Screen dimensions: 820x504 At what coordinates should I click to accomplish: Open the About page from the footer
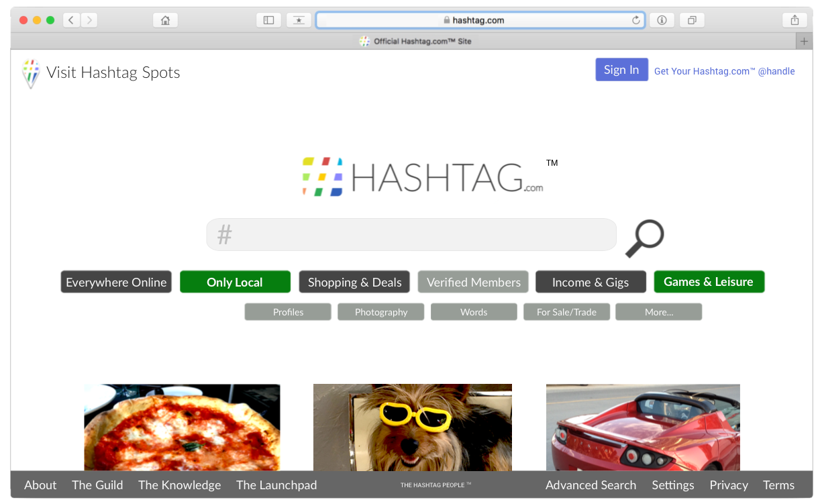click(x=40, y=485)
